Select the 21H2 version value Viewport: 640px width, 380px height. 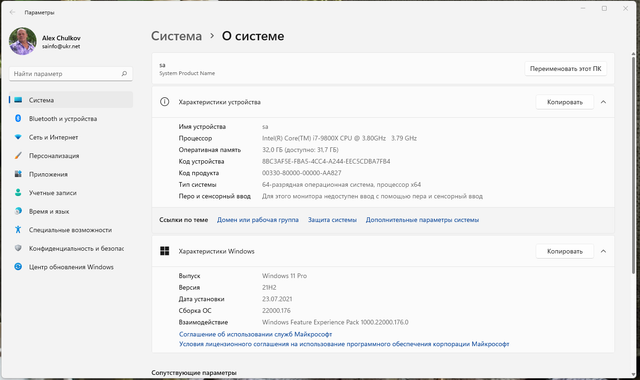[269, 287]
